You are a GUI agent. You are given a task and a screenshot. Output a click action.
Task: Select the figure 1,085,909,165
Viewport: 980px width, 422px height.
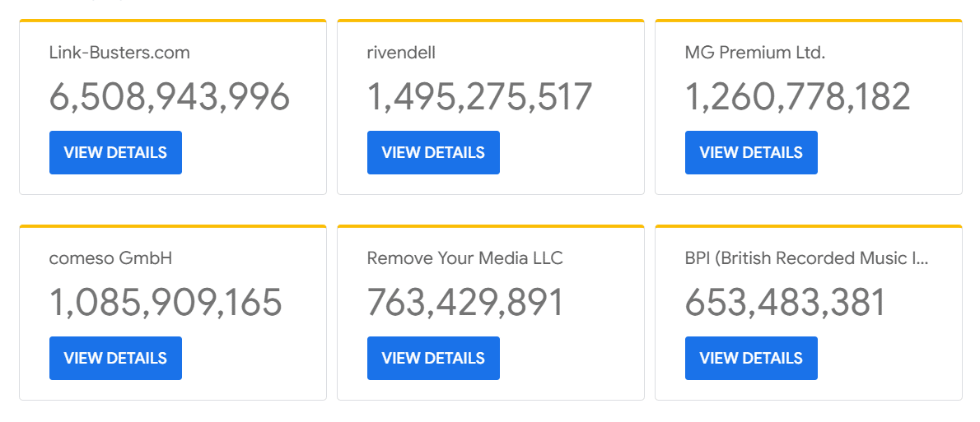point(166,303)
